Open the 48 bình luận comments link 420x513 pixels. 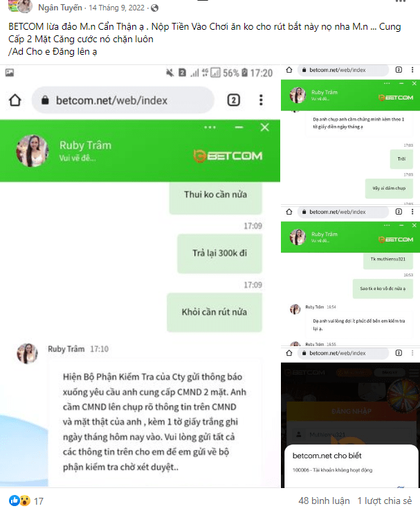pos(324,501)
